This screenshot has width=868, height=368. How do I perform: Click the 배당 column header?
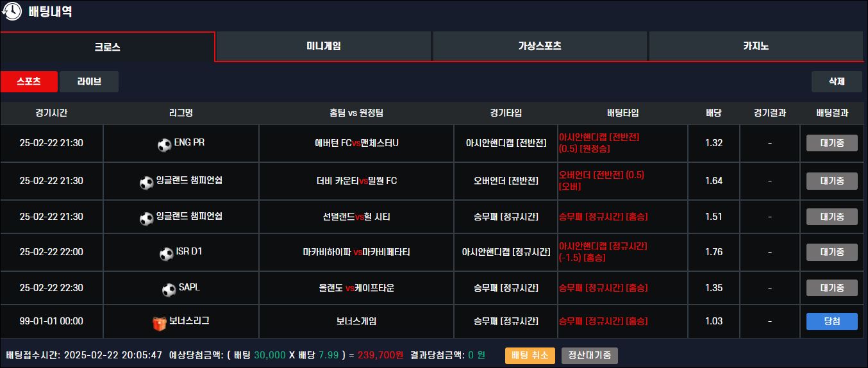pyautogui.click(x=714, y=113)
